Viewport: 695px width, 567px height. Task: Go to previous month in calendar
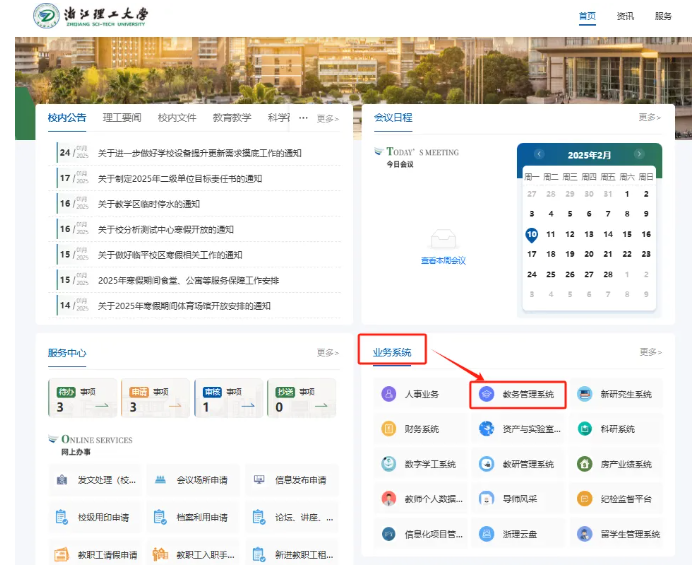(539, 155)
